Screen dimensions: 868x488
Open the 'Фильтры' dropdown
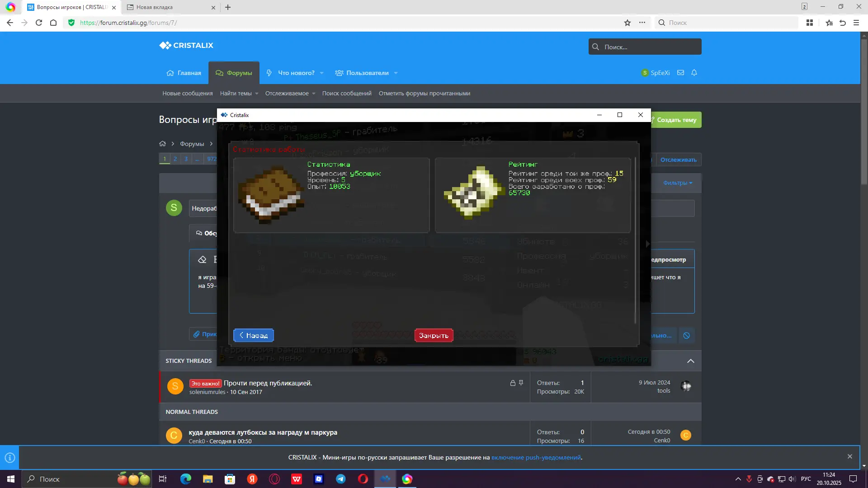678,183
